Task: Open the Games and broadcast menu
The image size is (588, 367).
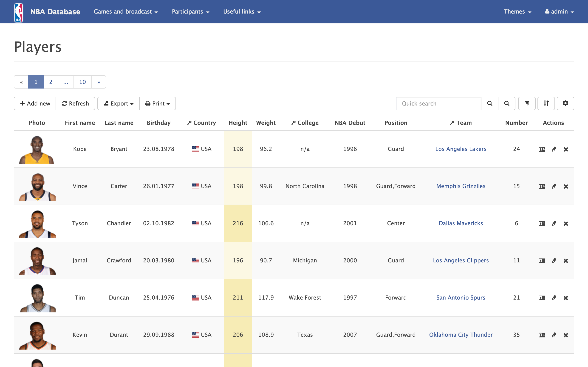Action: [x=126, y=11]
